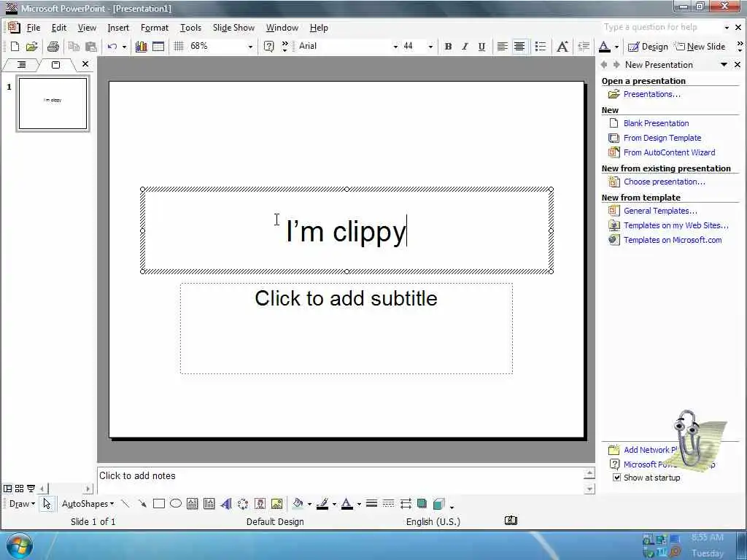
Task: Select the Arrow drawing tool
Action: [x=142, y=504]
